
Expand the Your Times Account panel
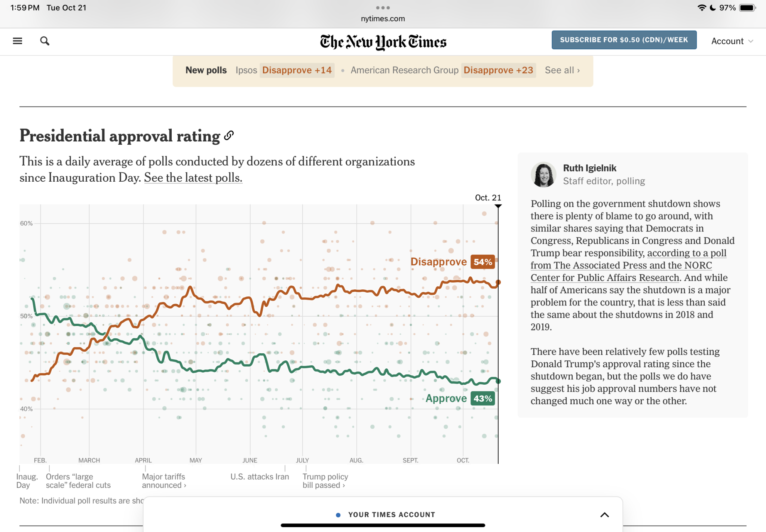click(x=604, y=515)
